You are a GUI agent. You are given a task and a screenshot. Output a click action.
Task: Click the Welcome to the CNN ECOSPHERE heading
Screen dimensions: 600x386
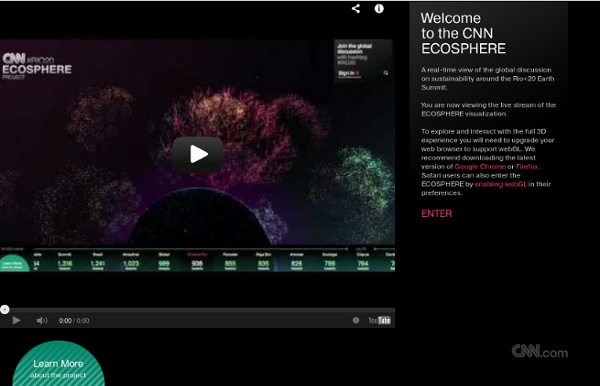click(463, 33)
